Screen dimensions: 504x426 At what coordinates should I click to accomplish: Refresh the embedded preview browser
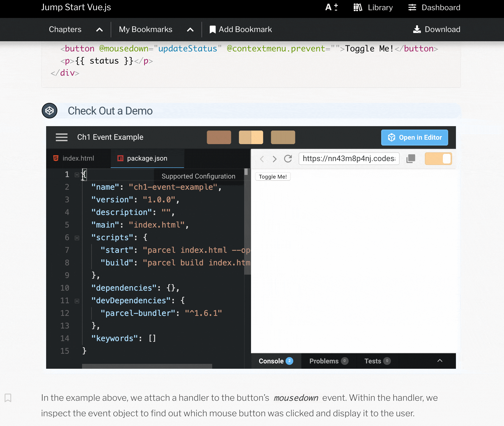288,159
